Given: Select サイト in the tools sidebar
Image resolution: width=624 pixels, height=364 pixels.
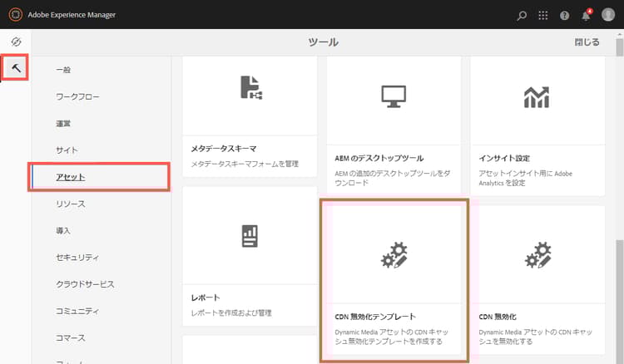Looking at the screenshot, I should [x=67, y=150].
